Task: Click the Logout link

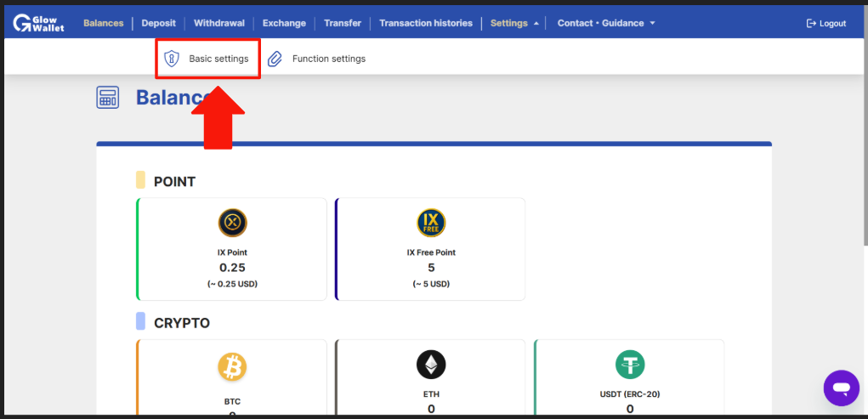Action: pos(826,23)
